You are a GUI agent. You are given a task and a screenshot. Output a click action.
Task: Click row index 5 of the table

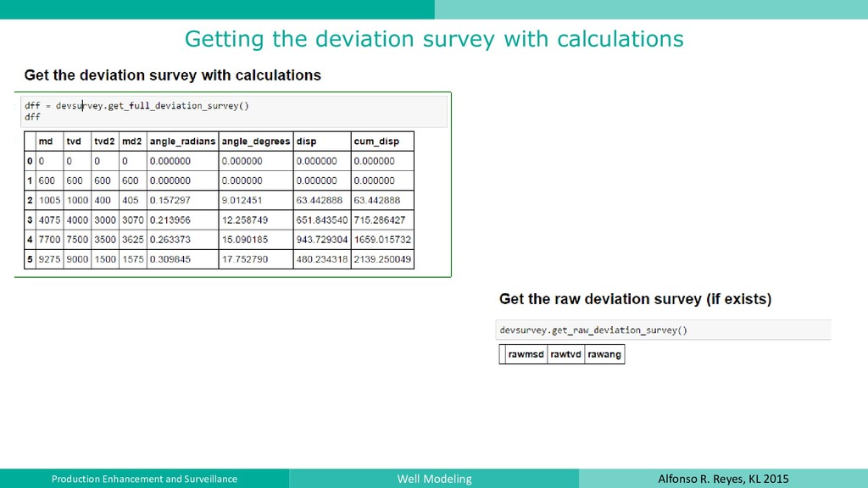pos(30,259)
